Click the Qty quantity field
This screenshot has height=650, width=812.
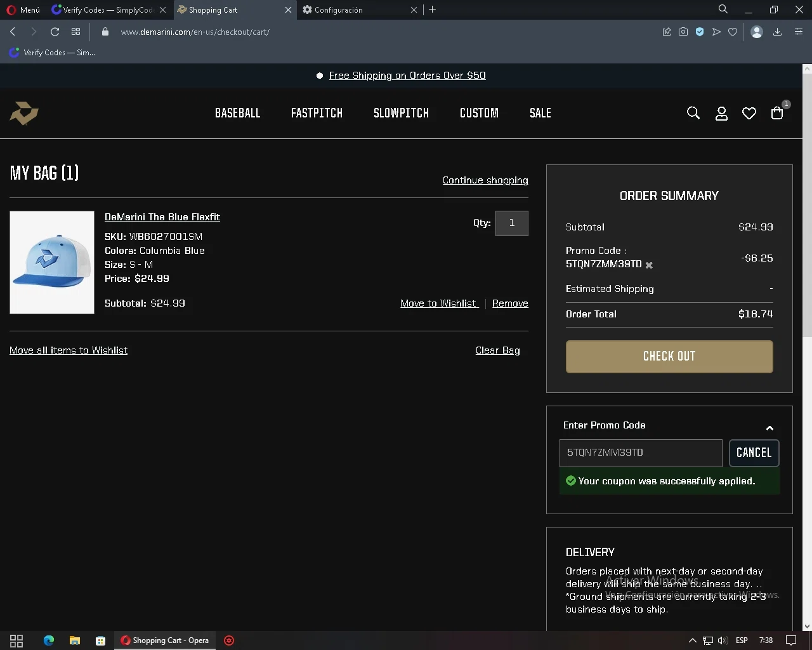pyautogui.click(x=512, y=223)
